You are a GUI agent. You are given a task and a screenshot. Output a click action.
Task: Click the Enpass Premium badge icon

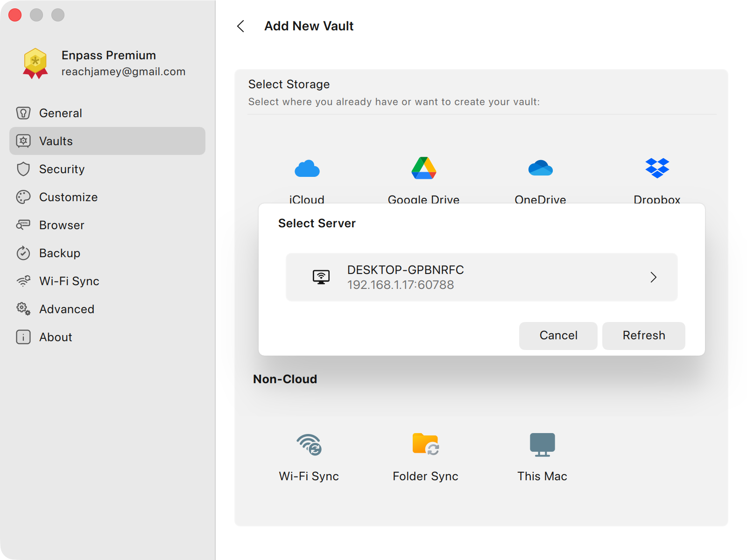coord(35,63)
